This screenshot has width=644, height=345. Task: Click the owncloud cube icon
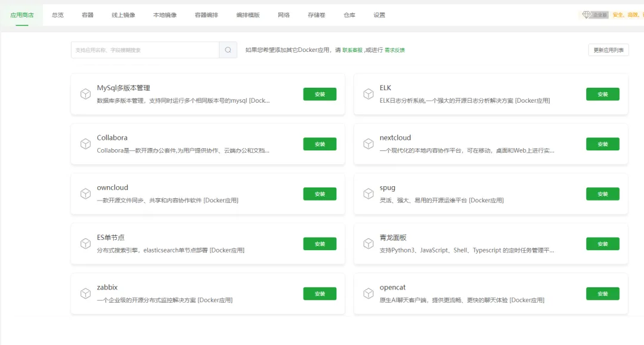pyautogui.click(x=85, y=193)
